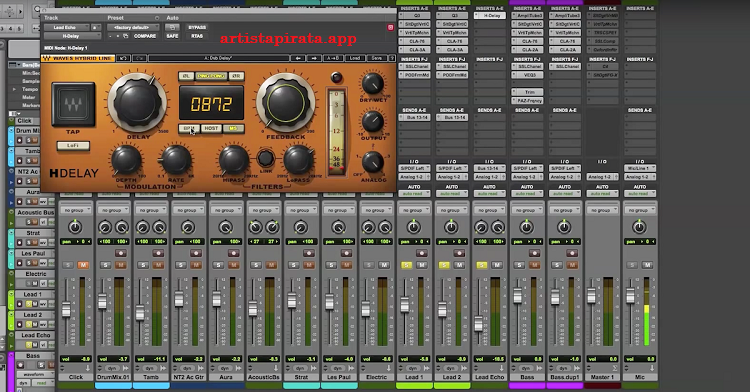Click the modulation DEPTH knob
The height and width of the screenshot is (392, 750).
pos(126,160)
